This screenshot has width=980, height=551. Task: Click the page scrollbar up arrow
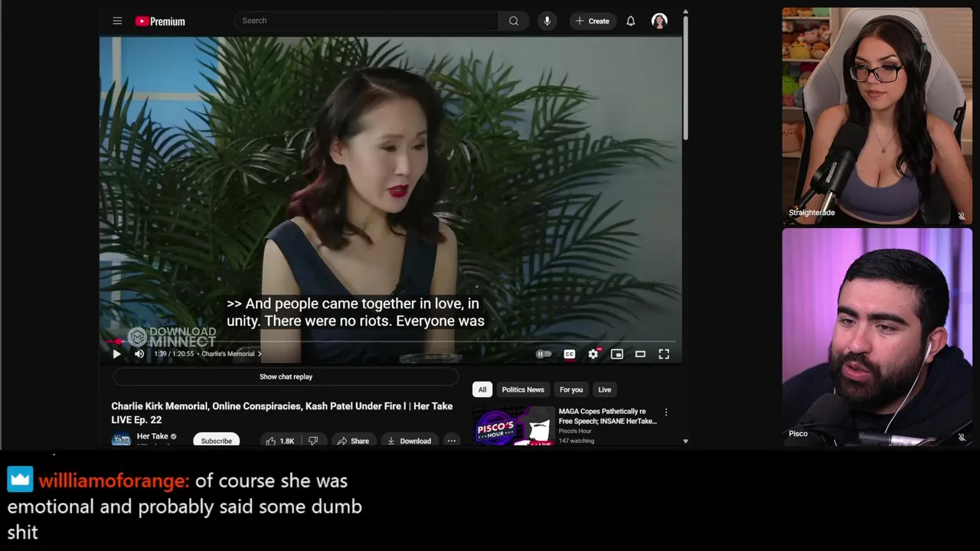(x=685, y=12)
